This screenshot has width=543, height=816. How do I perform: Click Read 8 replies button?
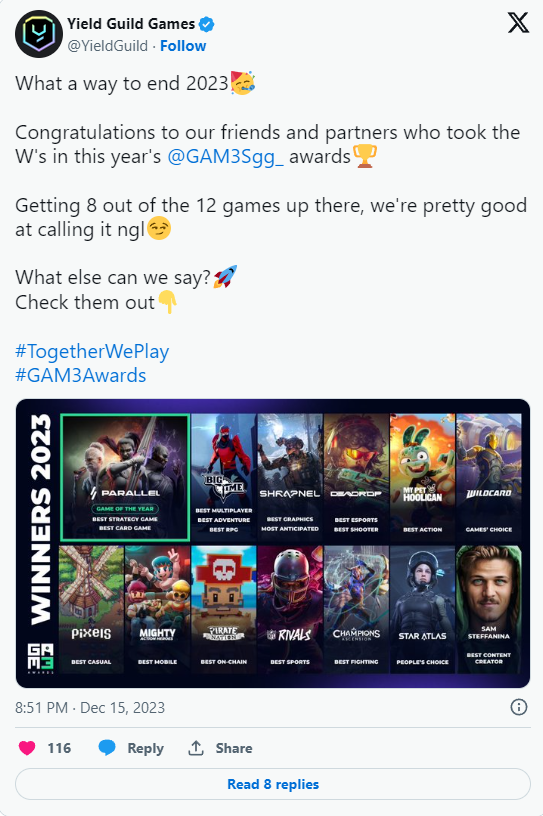(x=273, y=784)
